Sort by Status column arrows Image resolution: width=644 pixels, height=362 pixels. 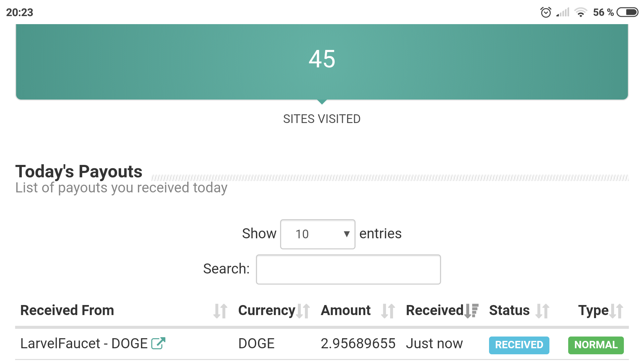tap(542, 311)
